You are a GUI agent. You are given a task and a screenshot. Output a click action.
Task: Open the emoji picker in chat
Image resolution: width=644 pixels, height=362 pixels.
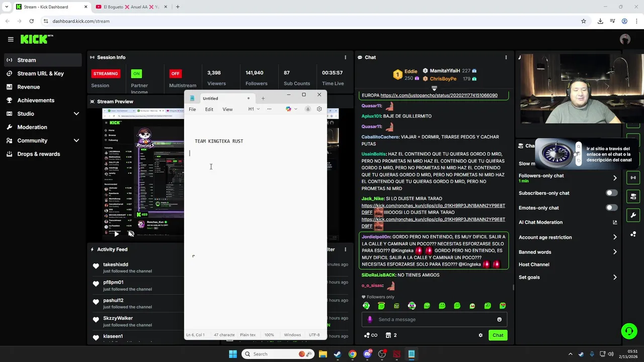499,319
